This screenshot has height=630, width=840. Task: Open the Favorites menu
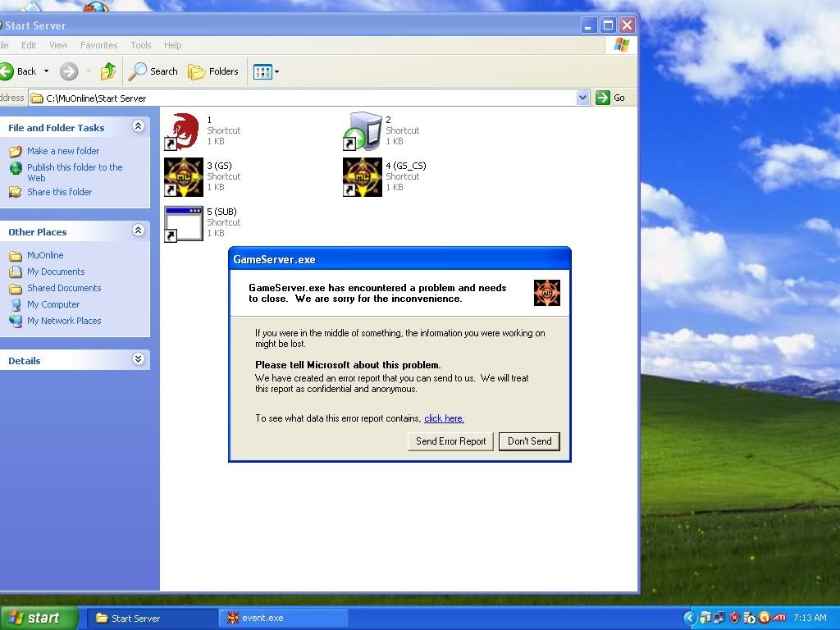[x=98, y=45]
